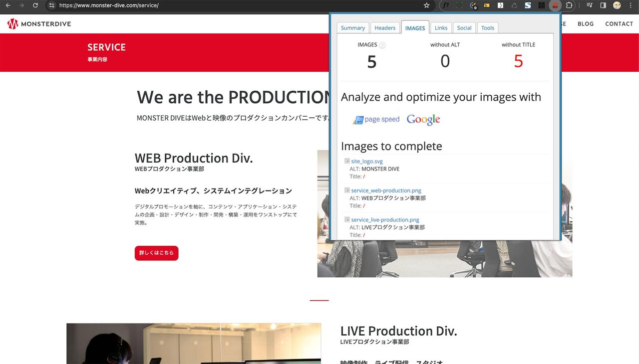Click the red '5' without TITLE count
The width and height of the screenshot is (639, 364).
518,61
